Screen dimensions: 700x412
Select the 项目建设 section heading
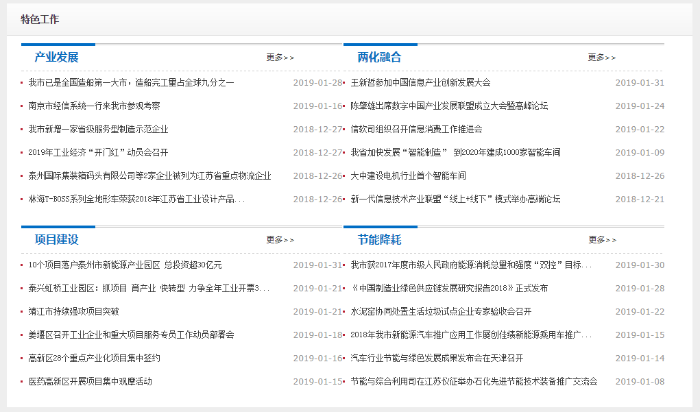56,240
